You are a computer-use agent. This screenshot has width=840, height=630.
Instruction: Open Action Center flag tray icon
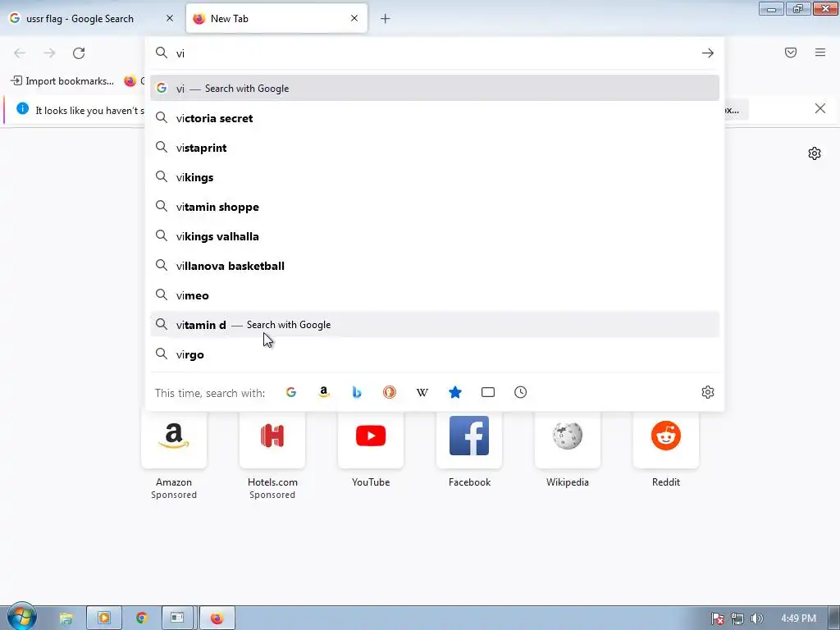point(717,619)
